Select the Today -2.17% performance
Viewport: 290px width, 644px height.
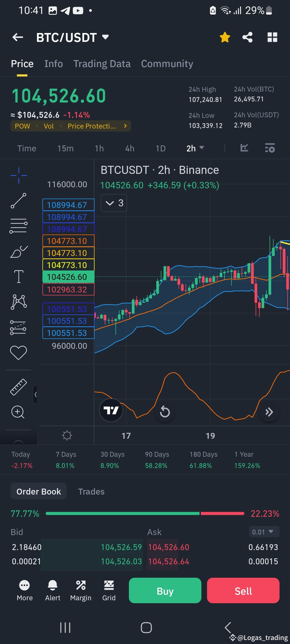22,460
